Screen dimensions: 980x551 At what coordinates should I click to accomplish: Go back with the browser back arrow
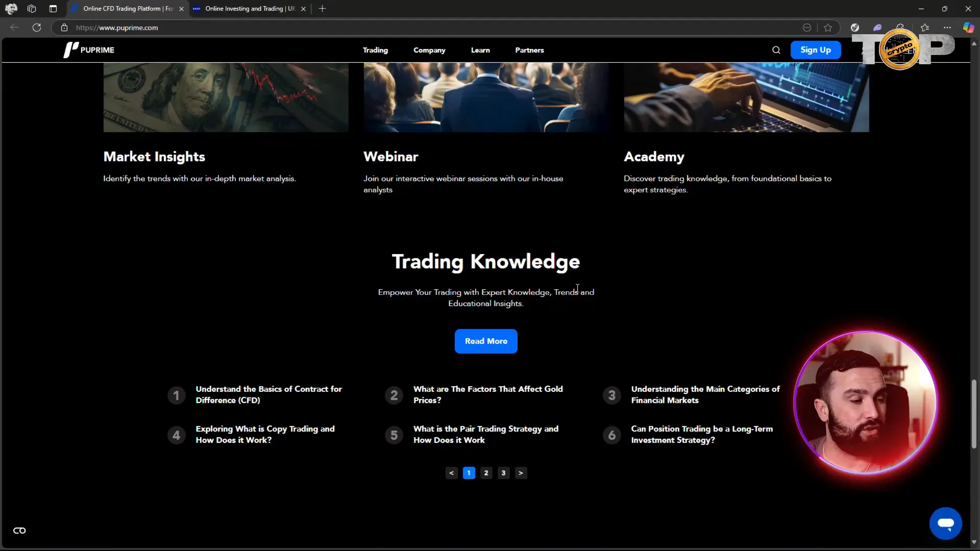coord(14,28)
